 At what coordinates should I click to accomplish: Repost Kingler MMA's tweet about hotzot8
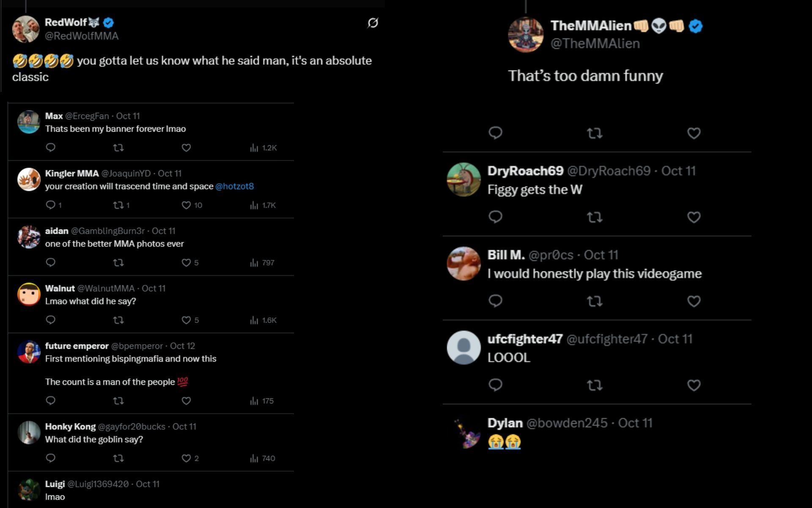[118, 205]
